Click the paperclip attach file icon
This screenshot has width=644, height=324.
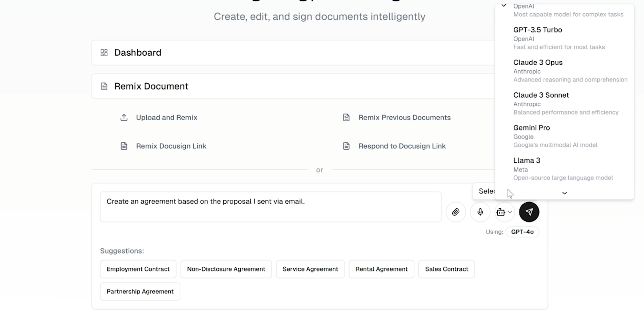pyautogui.click(x=455, y=212)
